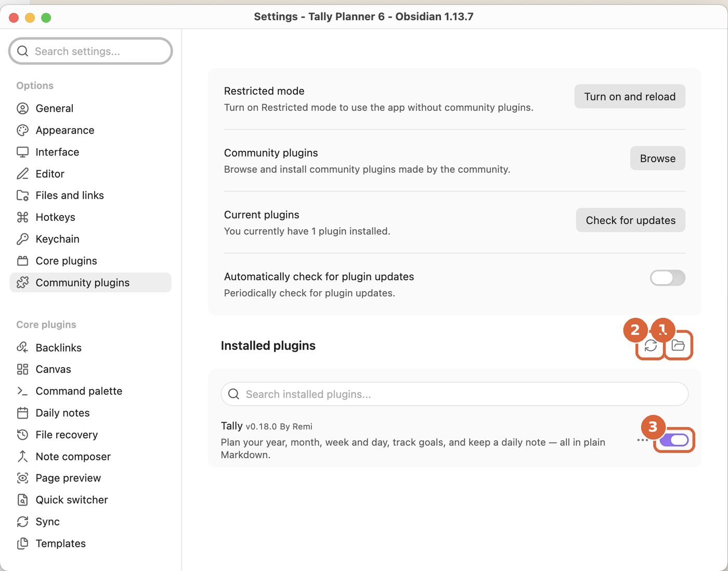Go to the Hotkeys settings tab
This screenshot has width=728, height=571.
(x=90, y=217)
